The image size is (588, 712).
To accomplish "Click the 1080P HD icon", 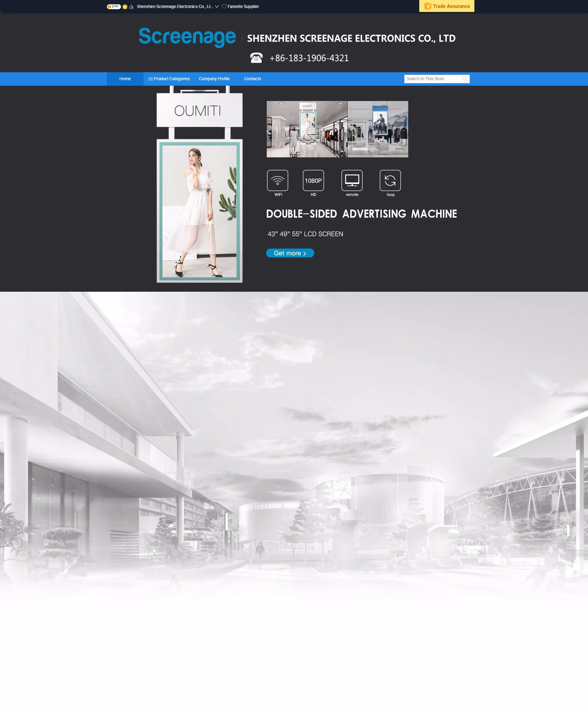I will click(x=313, y=181).
